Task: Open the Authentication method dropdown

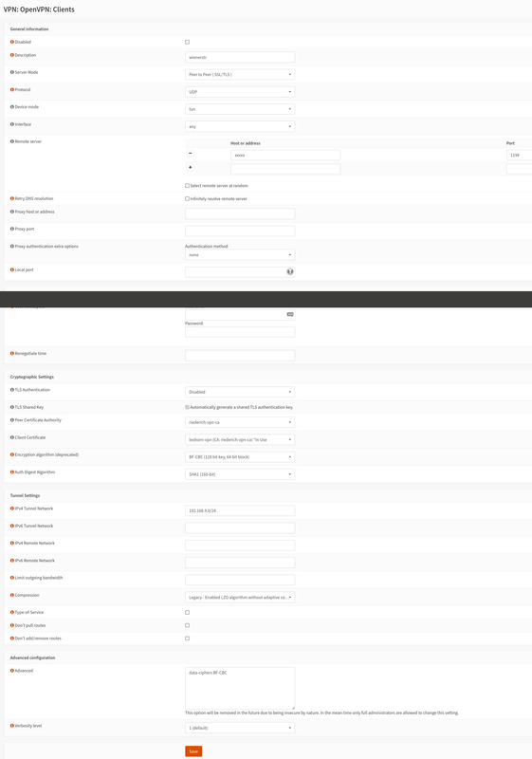Action: (x=240, y=254)
